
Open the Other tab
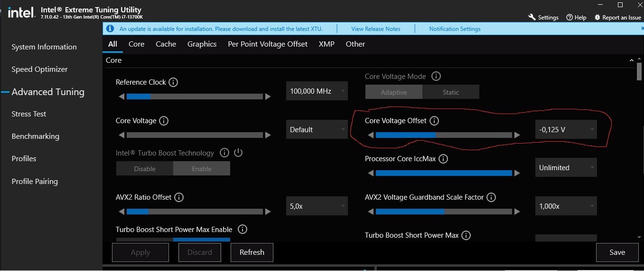[x=355, y=44]
